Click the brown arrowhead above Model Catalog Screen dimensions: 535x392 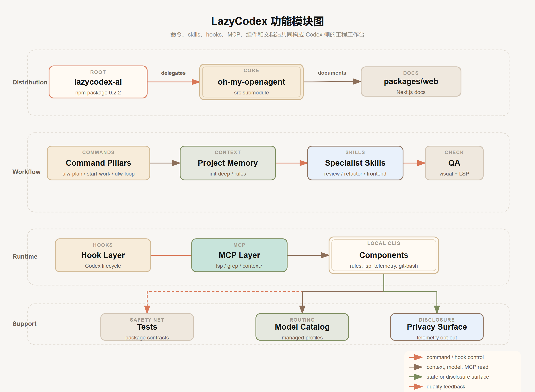coord(302,309)
